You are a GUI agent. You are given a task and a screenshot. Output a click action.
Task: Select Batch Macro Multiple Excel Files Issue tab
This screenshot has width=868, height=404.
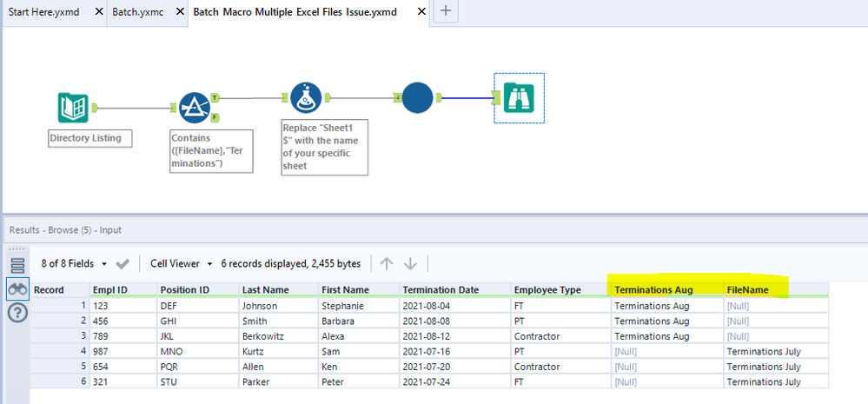click(295, 11)
